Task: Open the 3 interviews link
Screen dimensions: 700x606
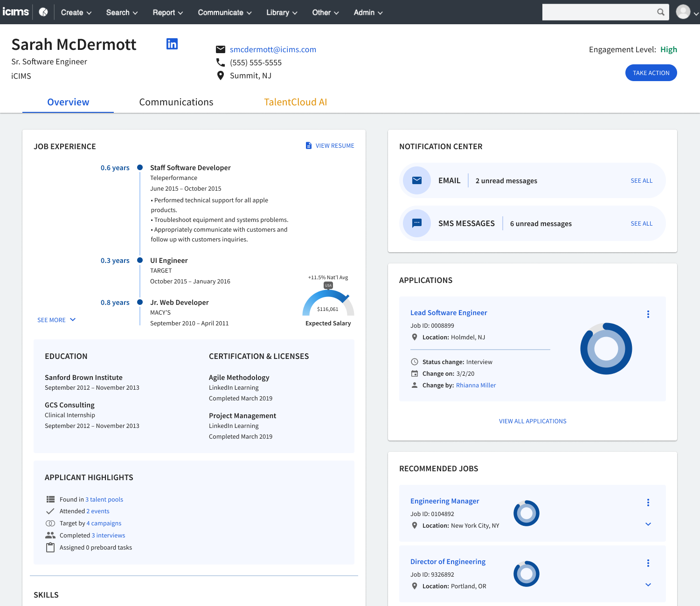Action: point(109,535)
